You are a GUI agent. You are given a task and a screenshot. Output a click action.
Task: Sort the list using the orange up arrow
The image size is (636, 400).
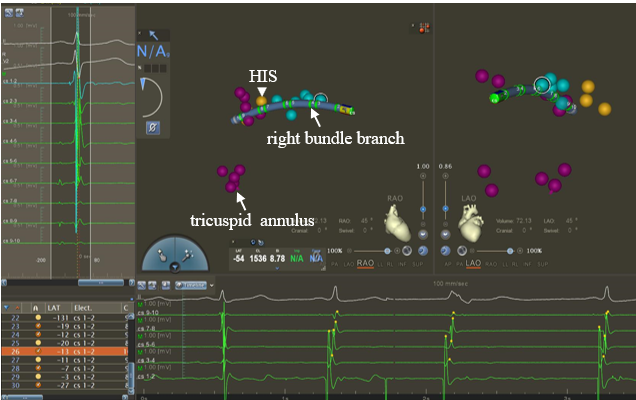[x=17, y=308]
